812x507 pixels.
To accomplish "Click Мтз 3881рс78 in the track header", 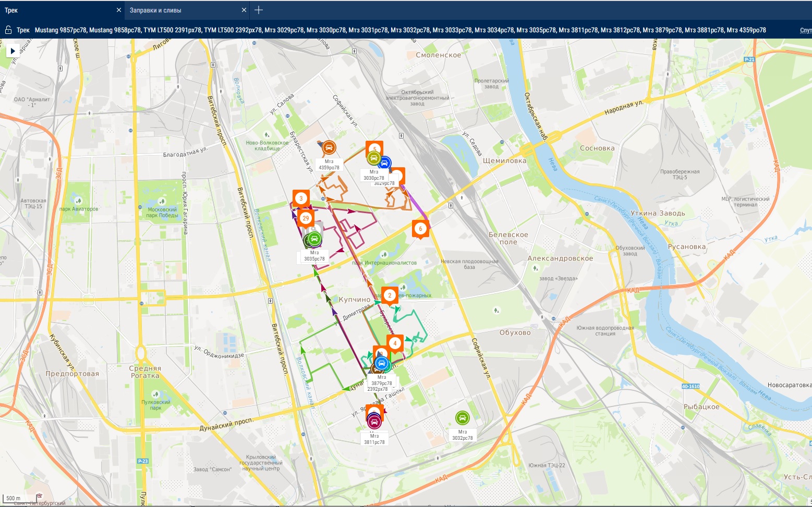I will (x=704, y=30).
